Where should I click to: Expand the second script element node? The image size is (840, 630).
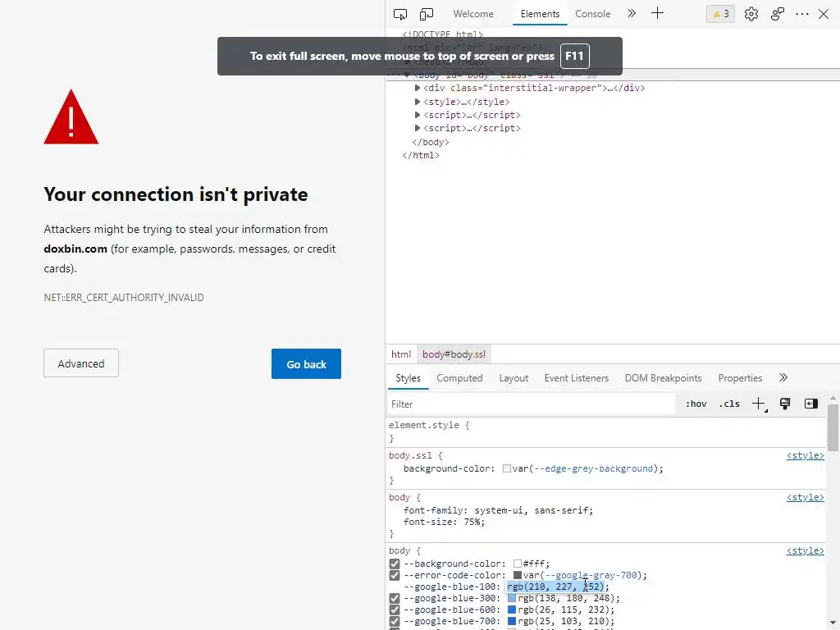(418, 128)
